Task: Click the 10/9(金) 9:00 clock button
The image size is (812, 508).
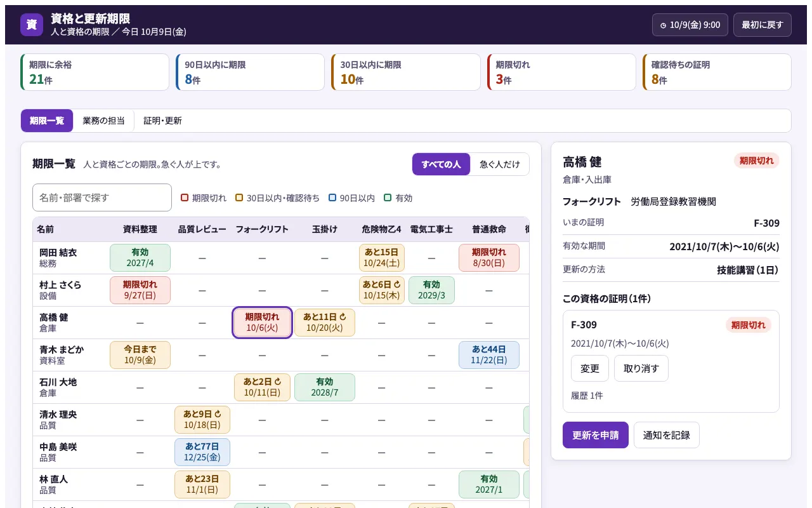Action: (x=690, y=25)
